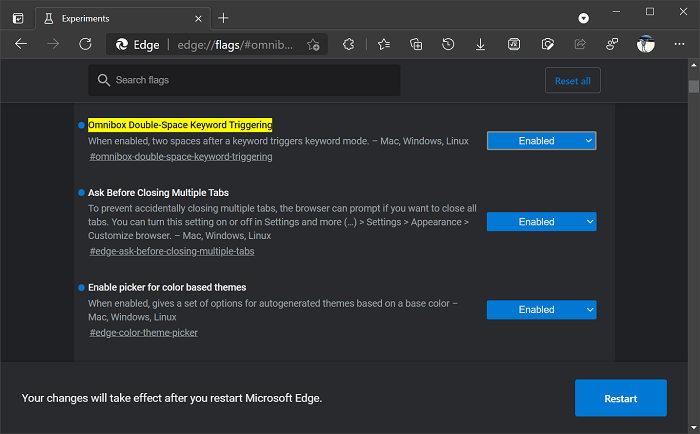Click the highlighted Omnibox Double-Space Keyword Triggering title

(x=180, y=125)
